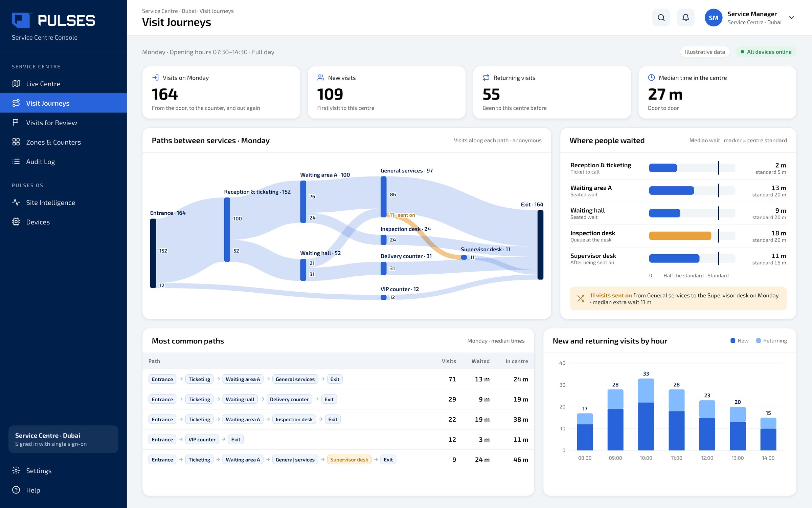Image resolution: width=812 pixels, height=508 pixels.
Task: Click the Inspection desk path chip
Action: [294, 419]
